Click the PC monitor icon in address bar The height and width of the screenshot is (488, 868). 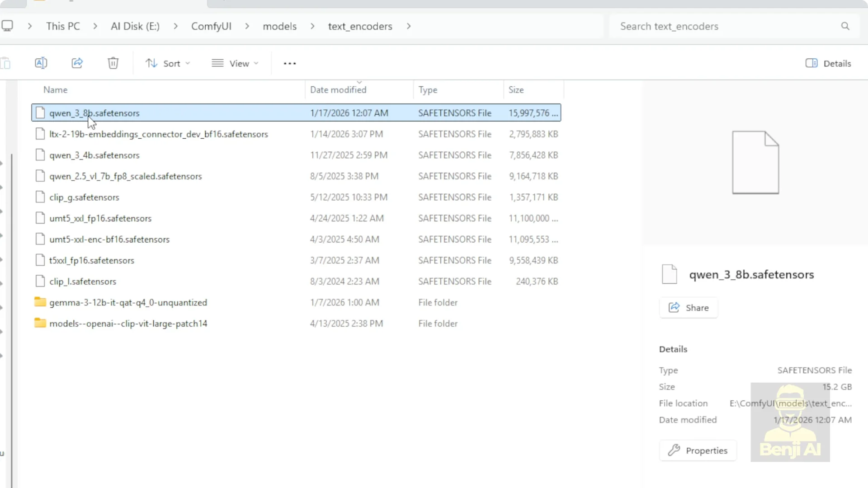tap(7, 26)
